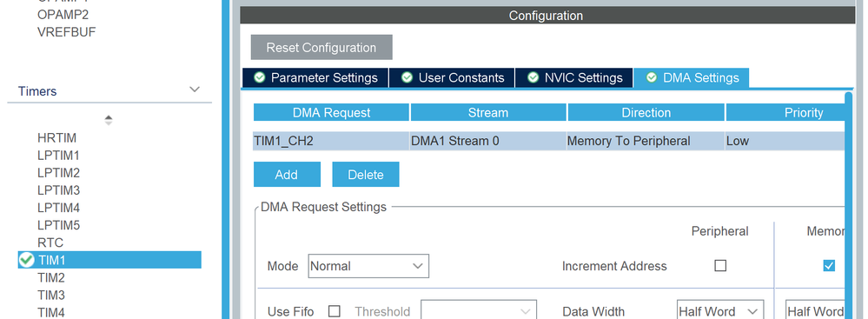Click the sort arrows icon above HRTIM
The image size is (868, 319).
click(109, 120)
